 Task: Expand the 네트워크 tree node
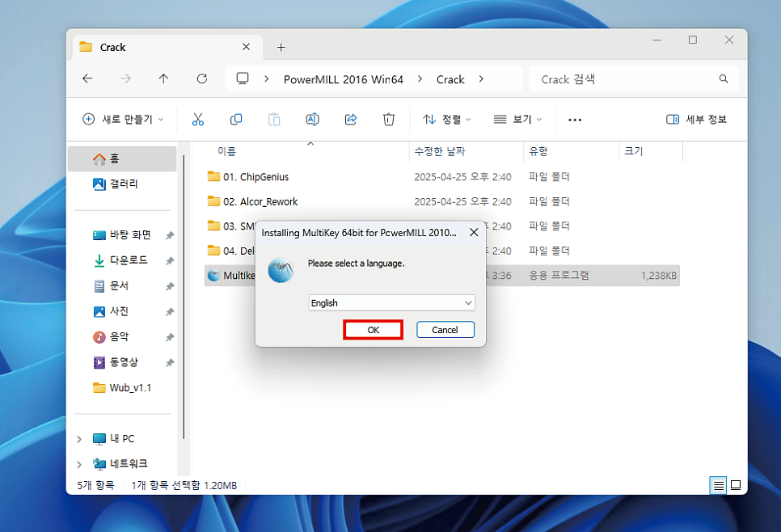79,464
